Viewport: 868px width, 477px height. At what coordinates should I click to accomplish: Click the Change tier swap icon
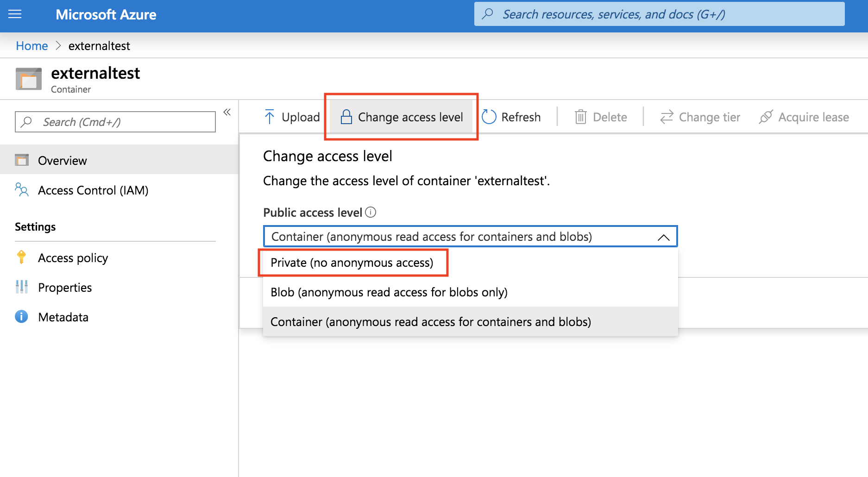click(x=667, y=117)
